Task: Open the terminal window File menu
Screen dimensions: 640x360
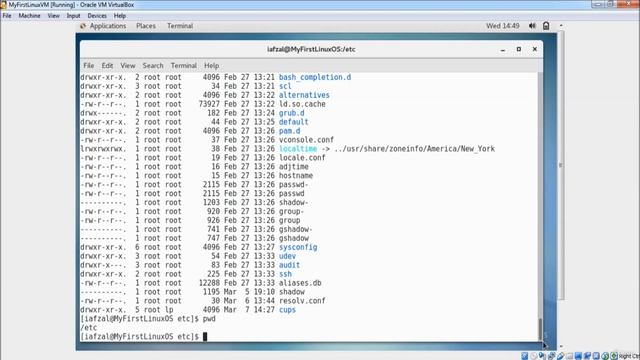Action: pyautogui.click(x=89, y=65)
